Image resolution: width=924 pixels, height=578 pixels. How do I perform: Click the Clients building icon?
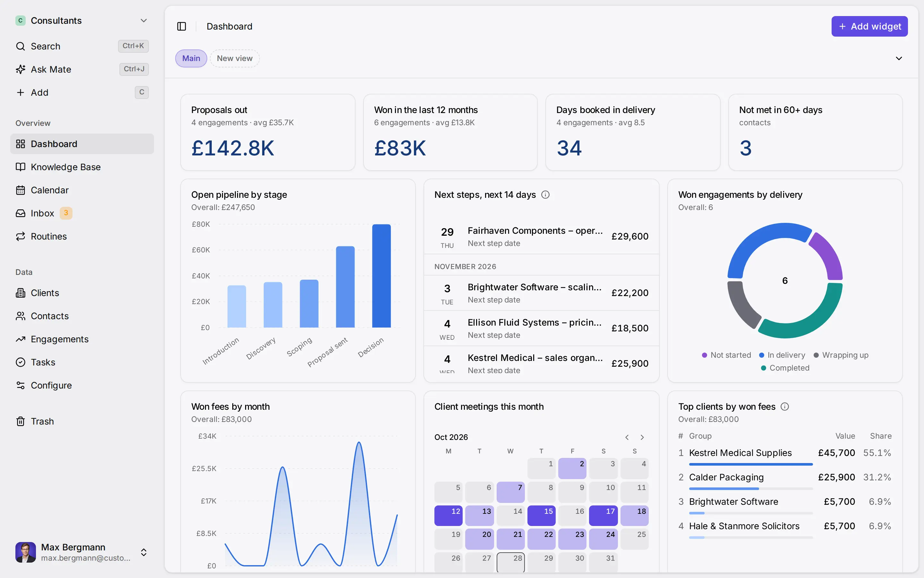(20, 293)
